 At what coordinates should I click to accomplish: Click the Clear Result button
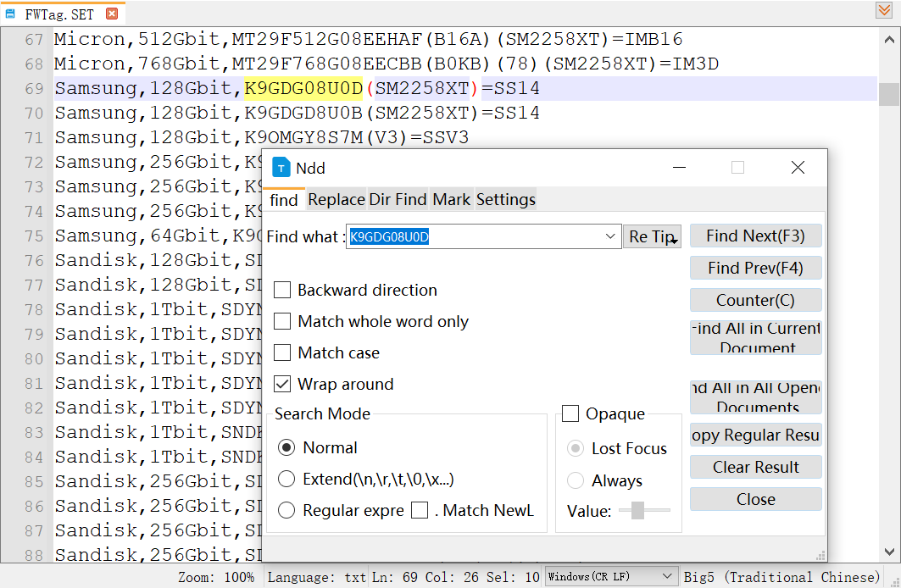(755, 468)
